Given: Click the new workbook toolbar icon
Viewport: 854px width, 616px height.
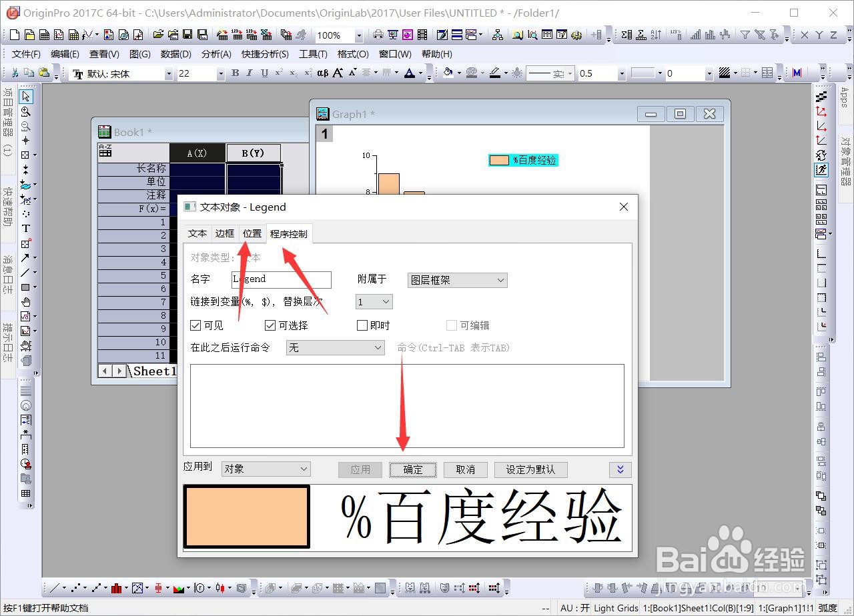Looking at the screenshot, I should (x=44, y=35).
